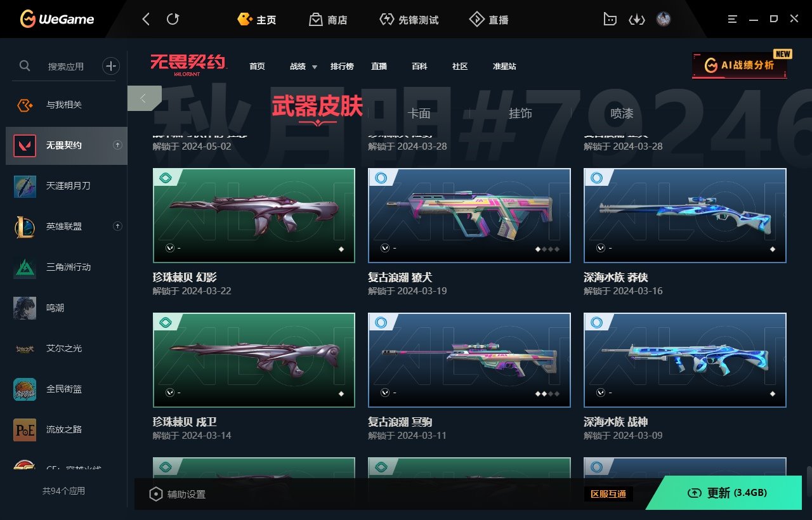Open the WeGame hamburger menu
The image size is (812, 520).
[733, 19]
